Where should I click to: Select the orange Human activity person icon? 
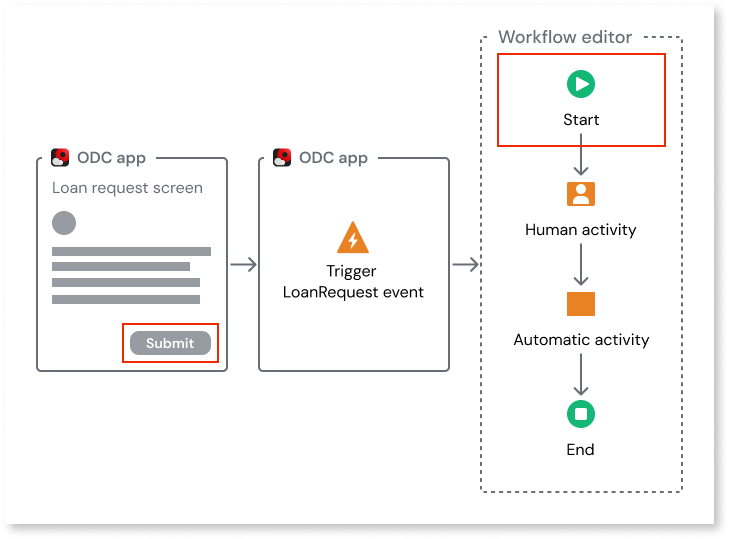tap(581, 194)
